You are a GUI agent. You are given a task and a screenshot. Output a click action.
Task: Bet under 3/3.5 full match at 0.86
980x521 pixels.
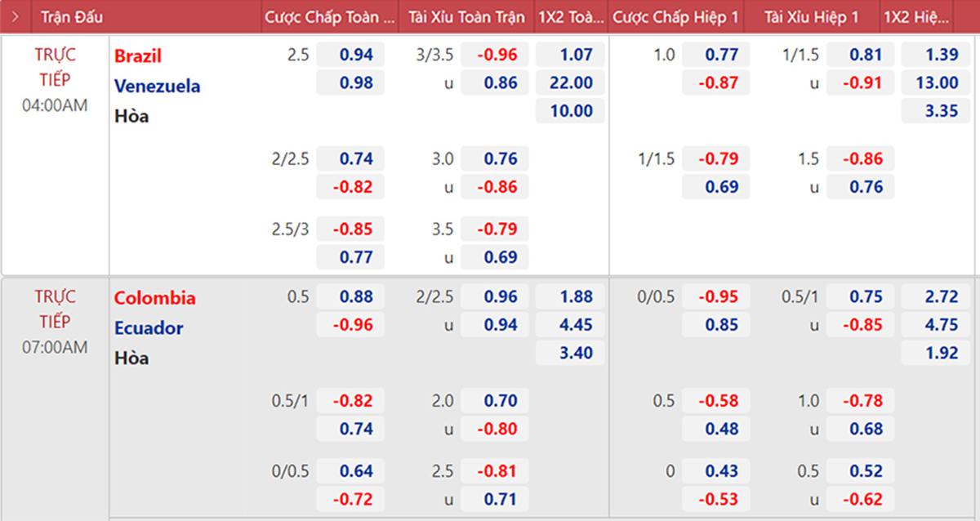[x=495, y=82]
